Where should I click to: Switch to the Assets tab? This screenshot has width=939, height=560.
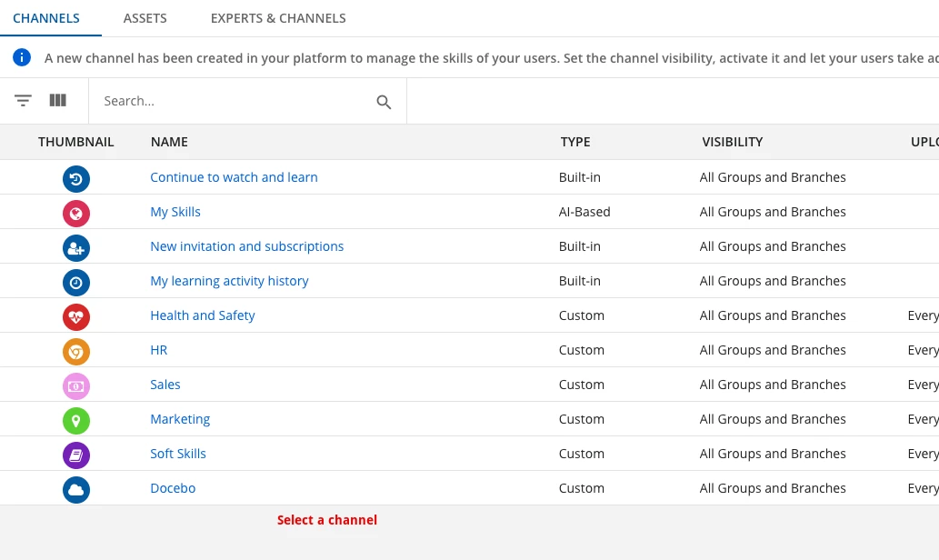click(145, 18)
